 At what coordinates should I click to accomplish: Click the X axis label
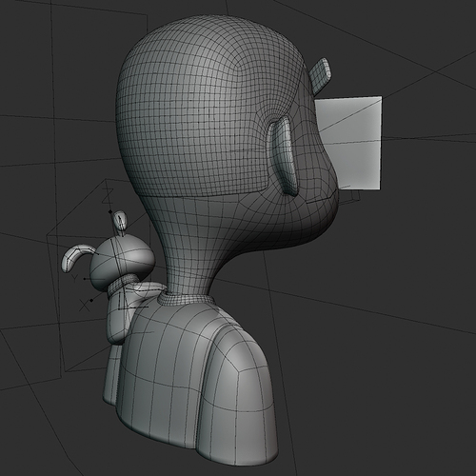(x=84, y=307)
